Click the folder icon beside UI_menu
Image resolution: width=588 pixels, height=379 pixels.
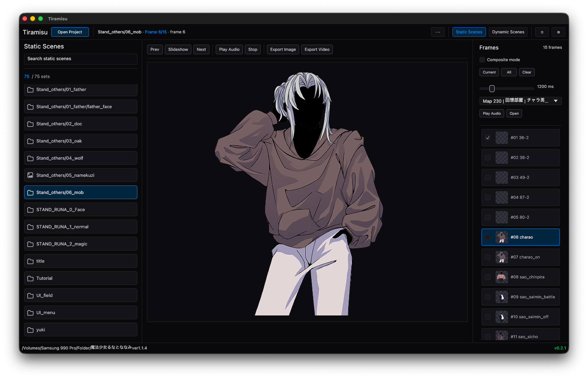coord(30,312)
